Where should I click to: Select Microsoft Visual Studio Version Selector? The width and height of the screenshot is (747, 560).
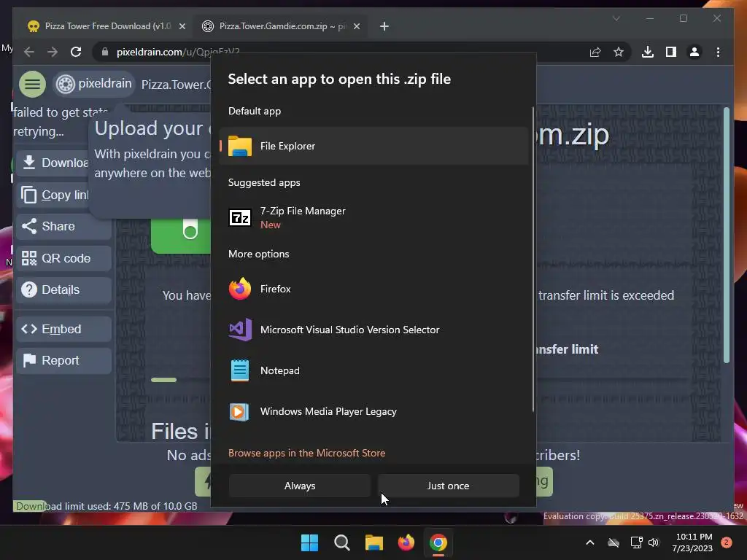(x=373, y=330)
